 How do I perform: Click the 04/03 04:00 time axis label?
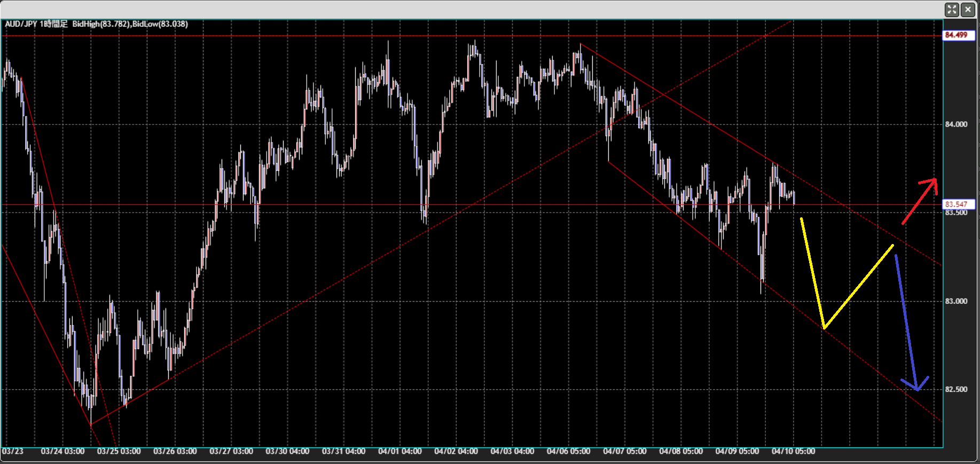point(512,452)
